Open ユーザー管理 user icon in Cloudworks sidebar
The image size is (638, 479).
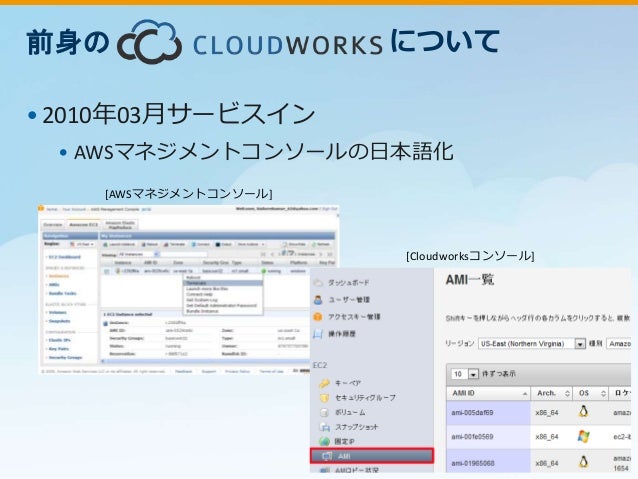[318, 300]
